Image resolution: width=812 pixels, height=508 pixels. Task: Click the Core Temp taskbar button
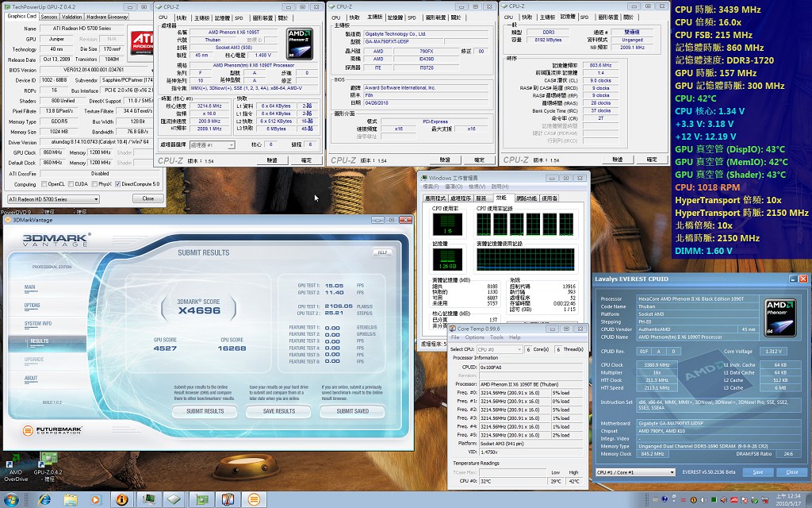(228, 500)
